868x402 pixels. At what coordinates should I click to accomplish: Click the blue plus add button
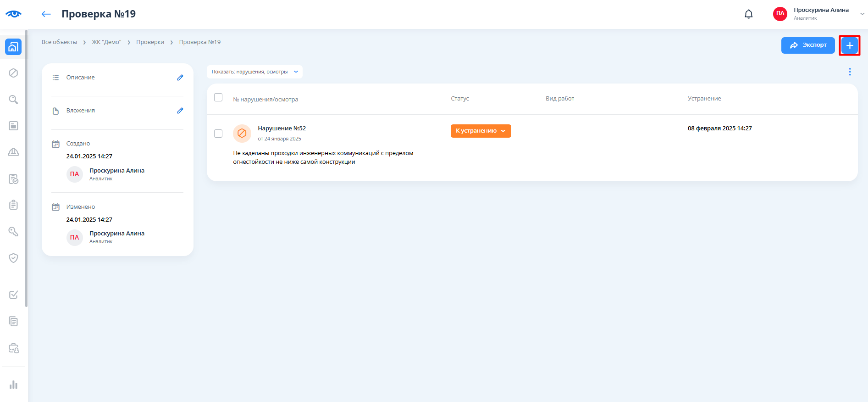click(849, 45)
